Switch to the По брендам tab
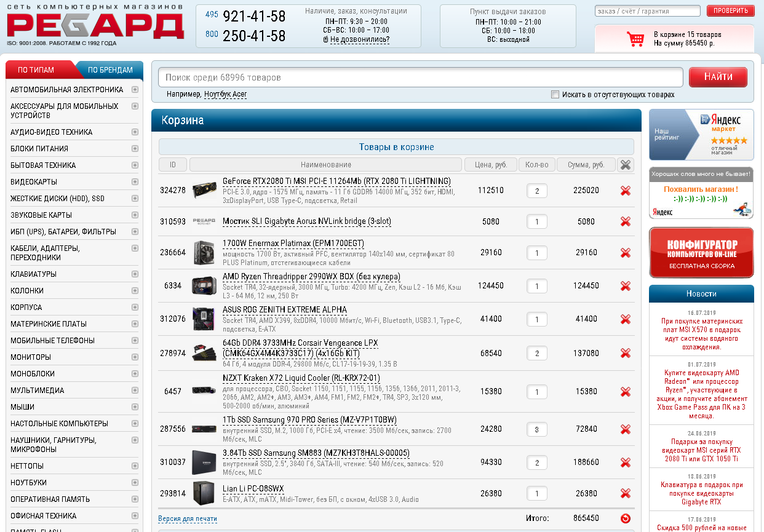 pyautogui.click(x=110, y=70)
